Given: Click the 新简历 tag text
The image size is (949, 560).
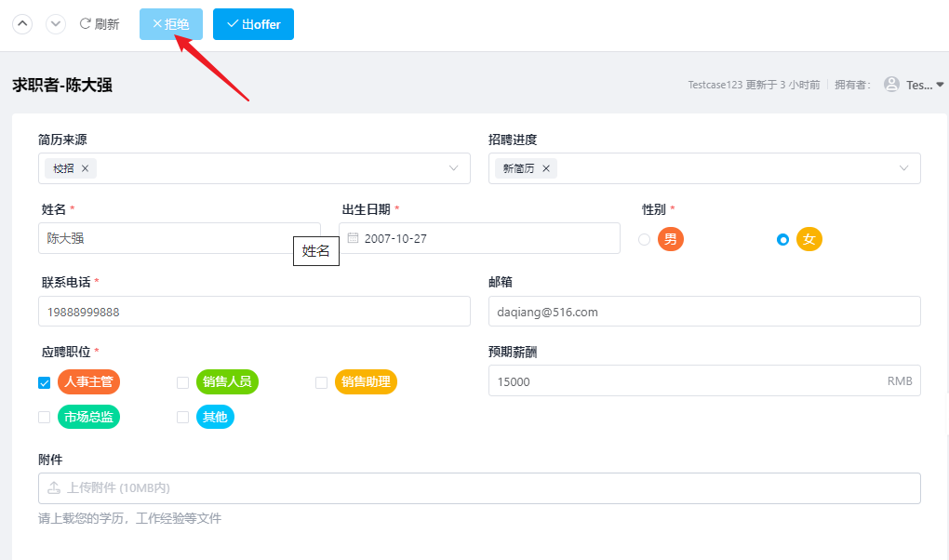Looking at the screenshot, I should (518, 168).
